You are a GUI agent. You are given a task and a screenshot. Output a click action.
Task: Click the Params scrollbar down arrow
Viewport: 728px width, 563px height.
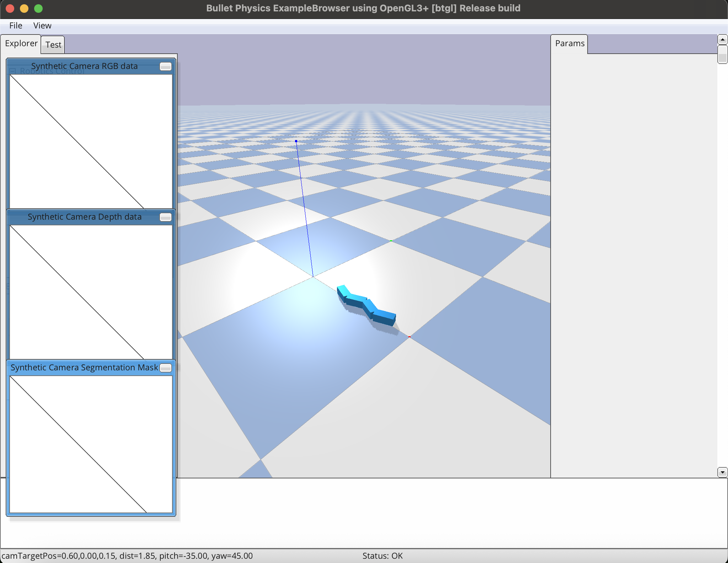[x=722, y=472]
